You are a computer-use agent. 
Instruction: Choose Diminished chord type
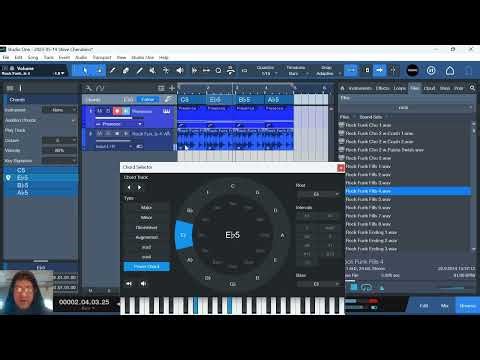[x=147, y=227]
